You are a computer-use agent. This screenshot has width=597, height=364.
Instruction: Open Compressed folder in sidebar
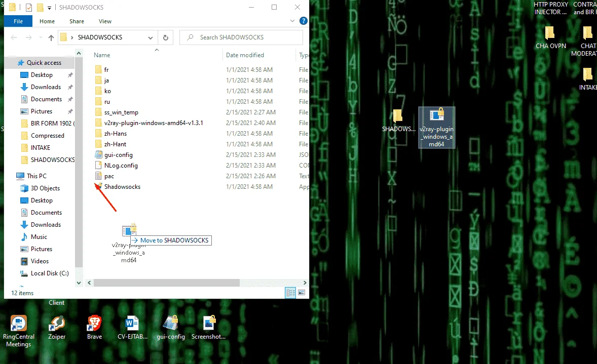(x=47, y=135)
